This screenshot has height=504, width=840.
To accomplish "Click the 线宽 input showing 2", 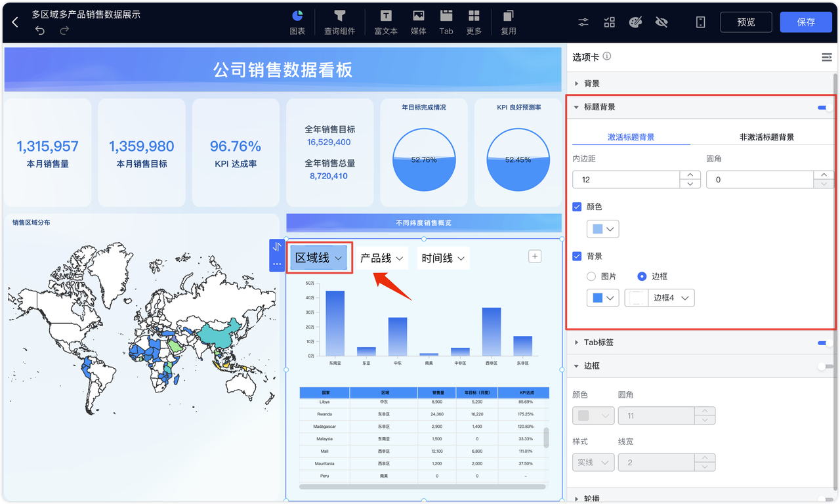I will tap(656, 463).
